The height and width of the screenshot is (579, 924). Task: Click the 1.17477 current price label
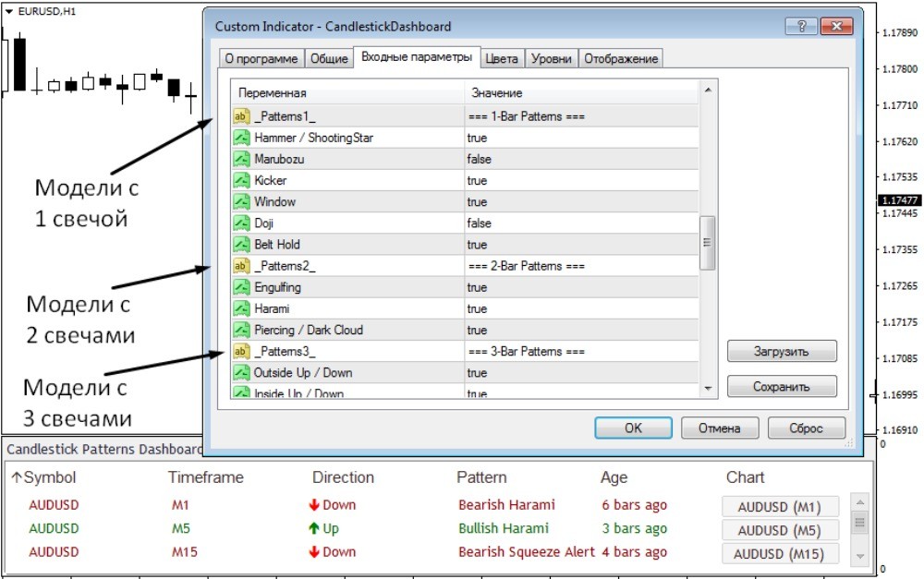[900, 200]
